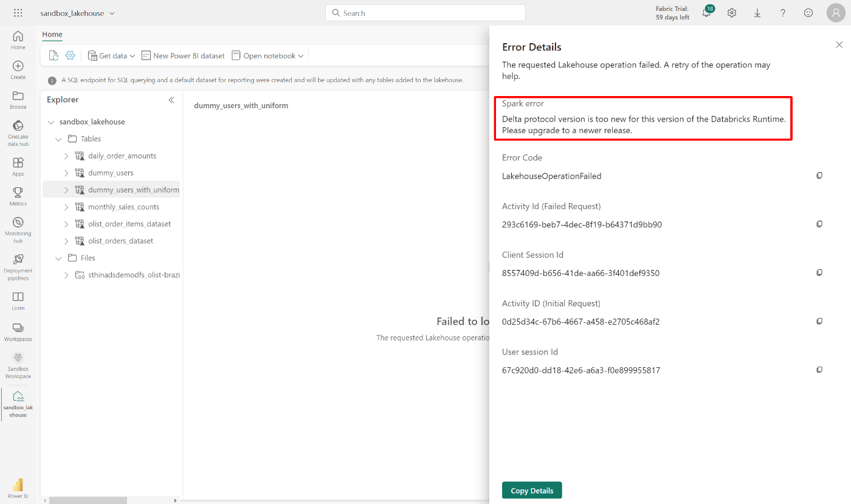Click the download arrow icon in header
This screenshot has width=851, height=504.
pos(757,13)
